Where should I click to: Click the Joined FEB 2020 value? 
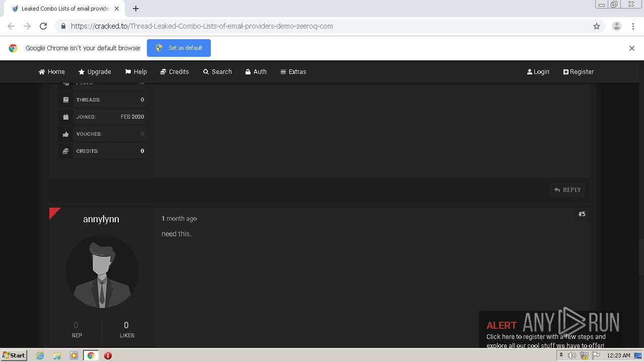coord(132,117)
